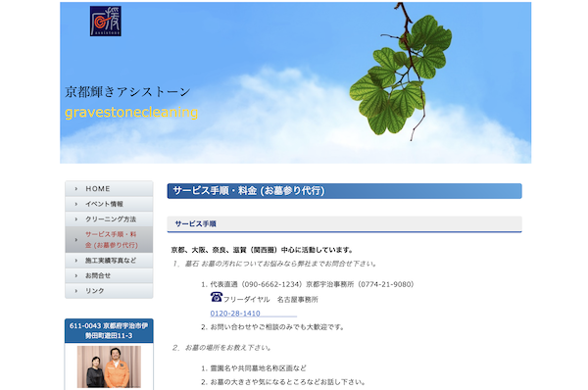Viewport: 588px width, 390px height.
Task: Click the arrow icon beside クリーニング方法
Action: pos(76,219)
